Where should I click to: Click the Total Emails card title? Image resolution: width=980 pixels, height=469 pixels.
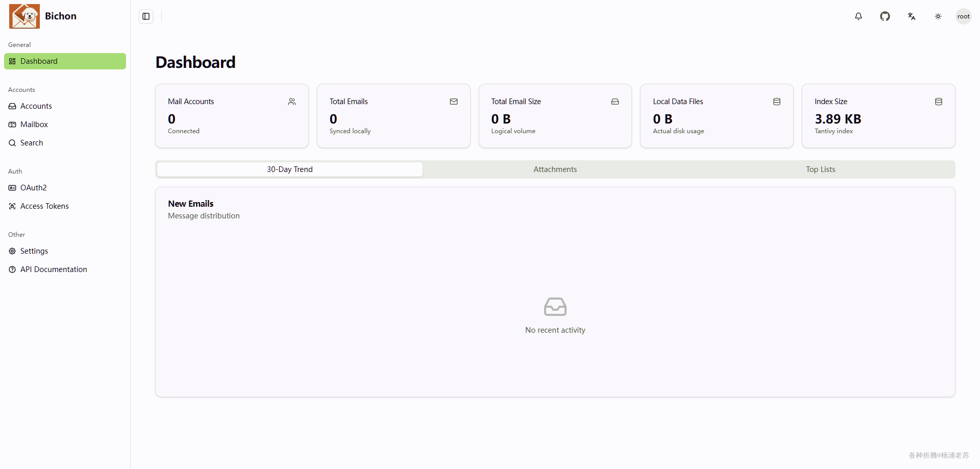(x=349, y=102)
